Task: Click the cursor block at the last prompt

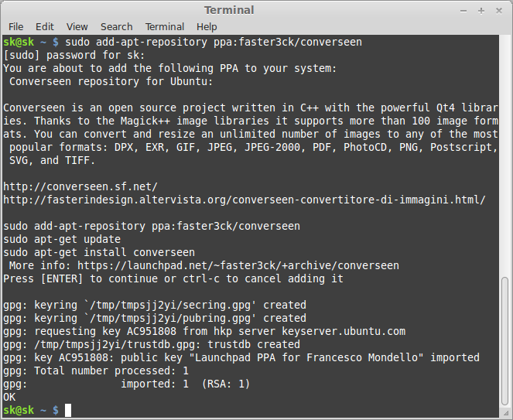Action: tap(68, 410)
